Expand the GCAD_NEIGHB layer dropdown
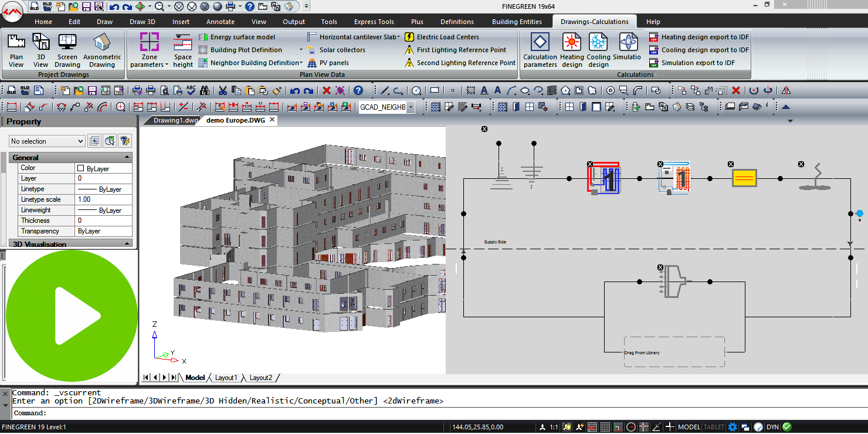The height and width of the screenshot is (434, 868). 411,107
